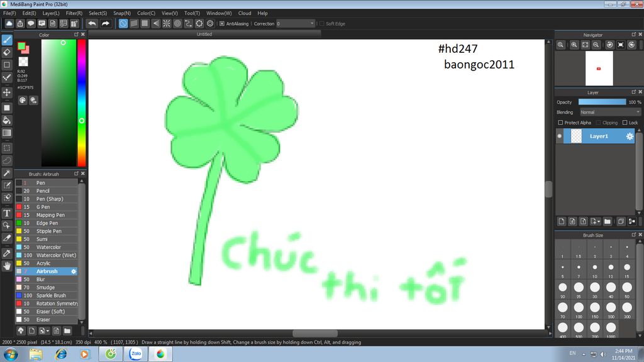Screen dimensions: 644x362
Task: Choose the G Pen brush
Action: coord(47,207)
